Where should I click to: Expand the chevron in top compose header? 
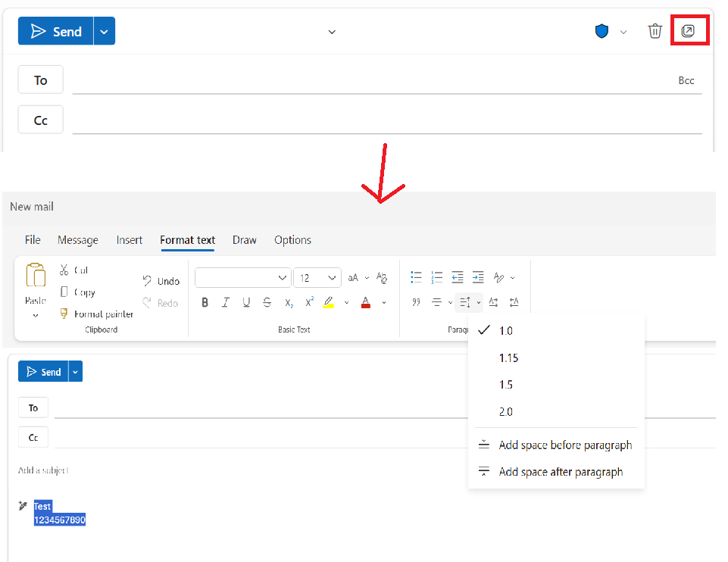coord(332,32)
